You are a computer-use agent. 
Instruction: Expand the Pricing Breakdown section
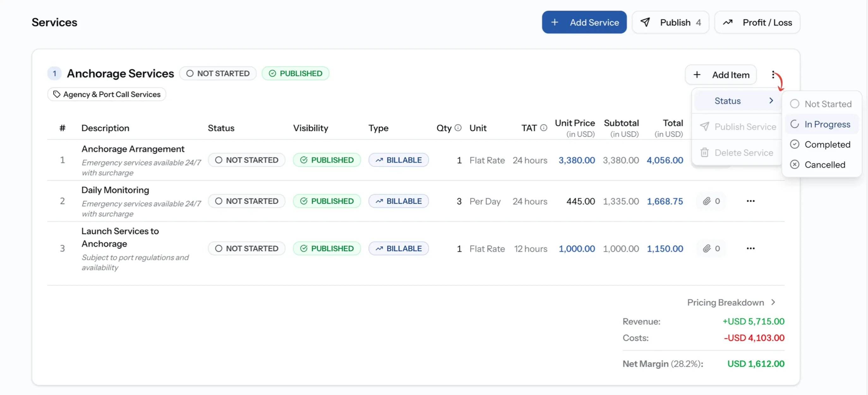[732, 302]
